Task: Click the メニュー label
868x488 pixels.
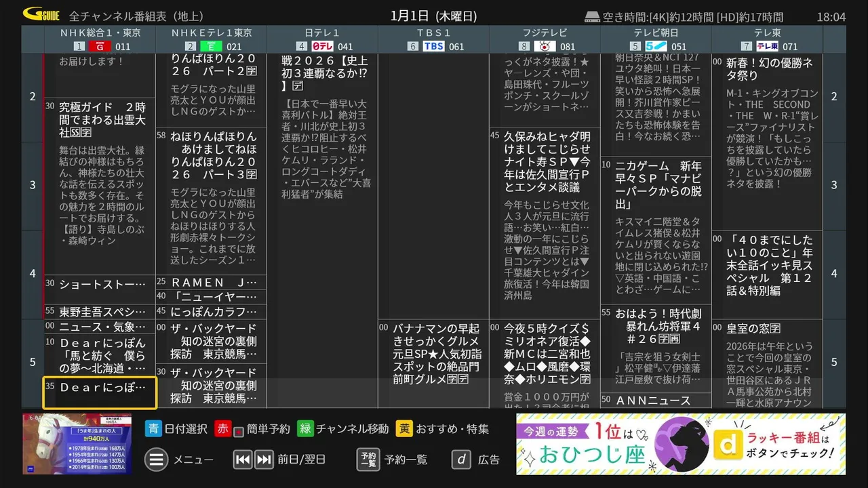Action: [x=193, y=460]
